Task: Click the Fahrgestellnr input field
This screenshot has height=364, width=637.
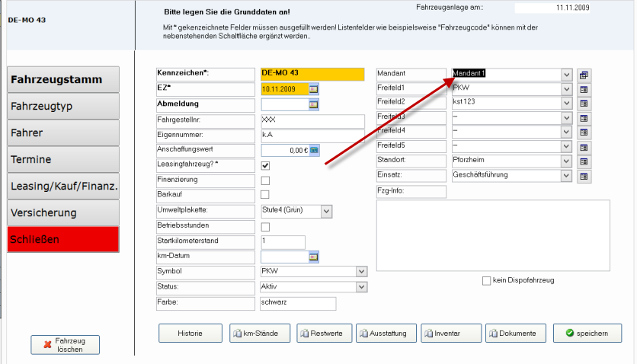Action: coord(312,121)
